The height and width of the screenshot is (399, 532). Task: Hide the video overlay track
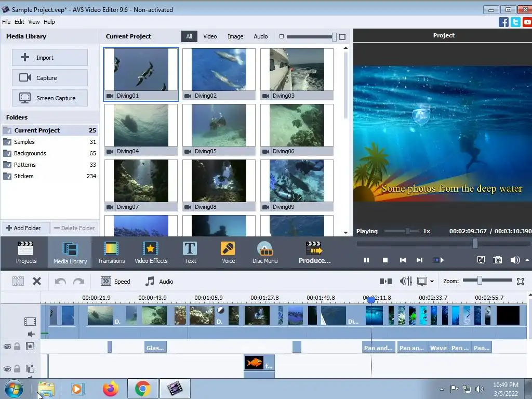click(7, 369)
